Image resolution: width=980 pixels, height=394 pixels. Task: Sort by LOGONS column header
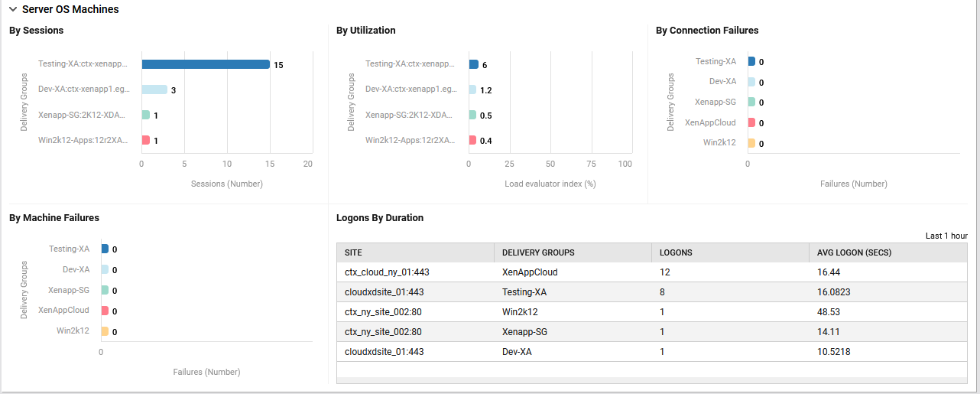[676, 252]
